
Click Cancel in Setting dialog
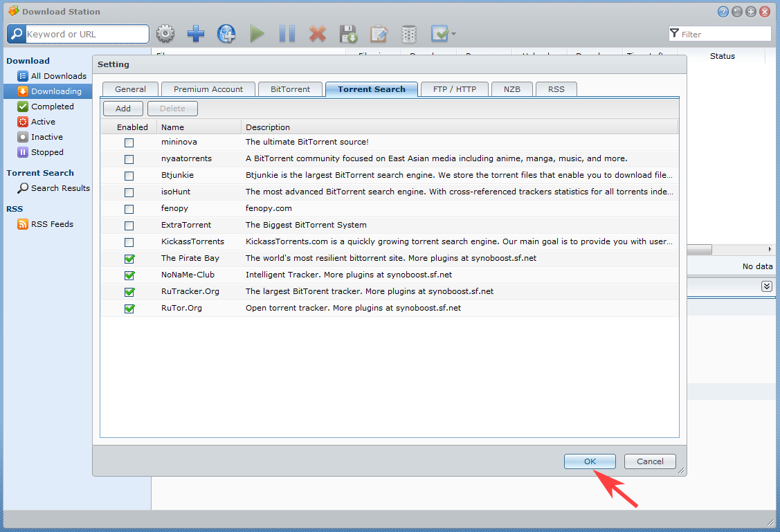point(650,461)
